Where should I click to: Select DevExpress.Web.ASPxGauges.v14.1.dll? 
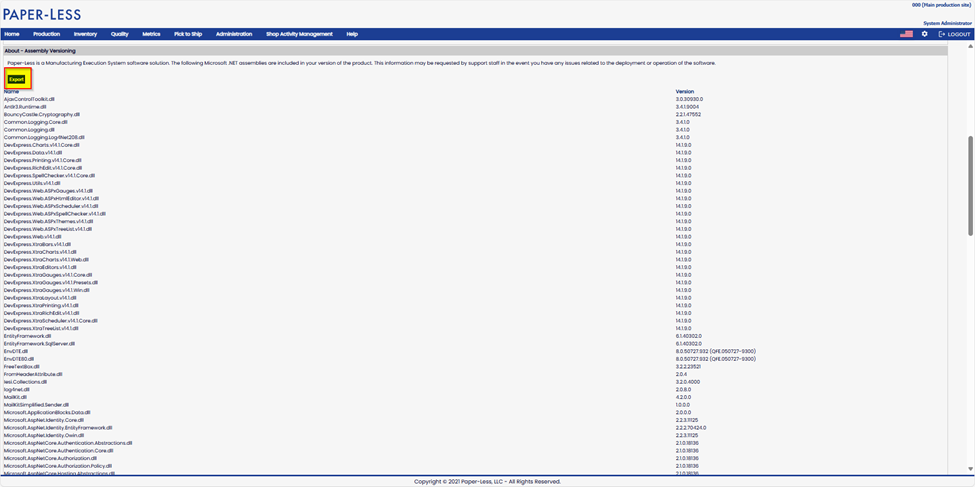pos(49,191)
